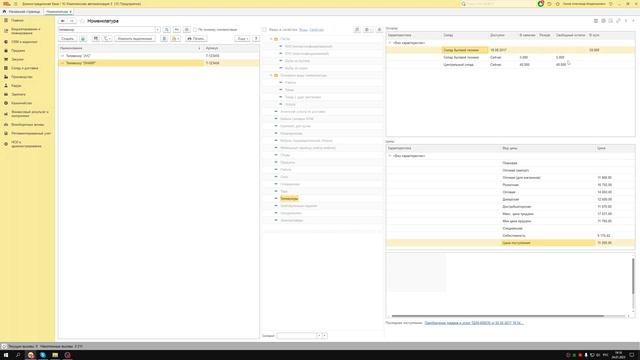Click in the nomenclature search input field
The image size is (640, 360).
click(x=107, y=30)
